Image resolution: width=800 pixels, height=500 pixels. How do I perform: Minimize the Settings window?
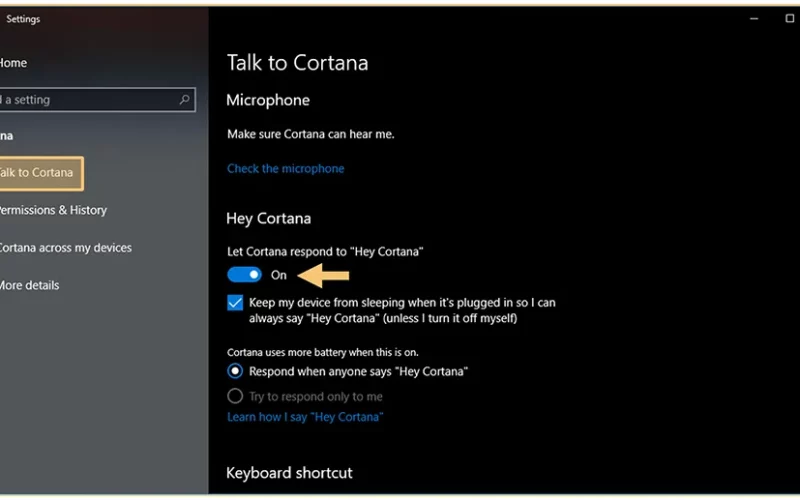click(x=754, y=18)
